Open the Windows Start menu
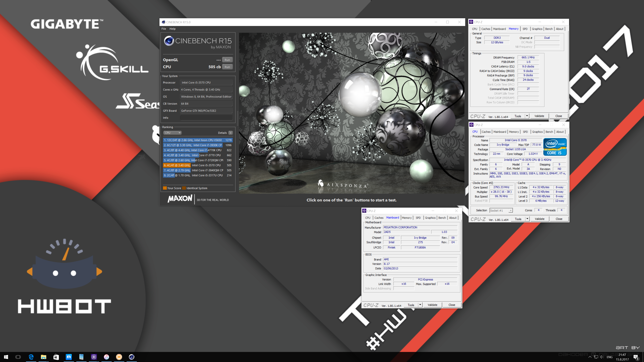Screen dimensions: 644x362 (x=6, y=357)
